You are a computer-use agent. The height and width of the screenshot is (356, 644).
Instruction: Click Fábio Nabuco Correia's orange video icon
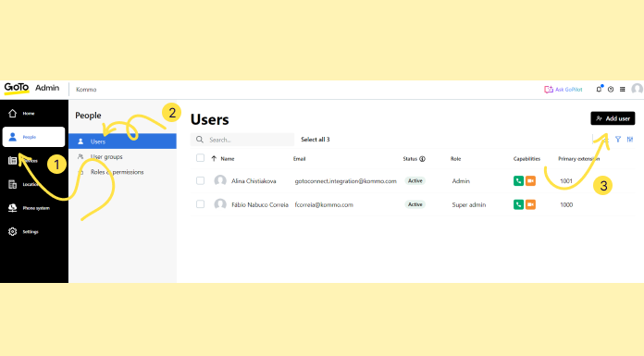tap(530, 204)
